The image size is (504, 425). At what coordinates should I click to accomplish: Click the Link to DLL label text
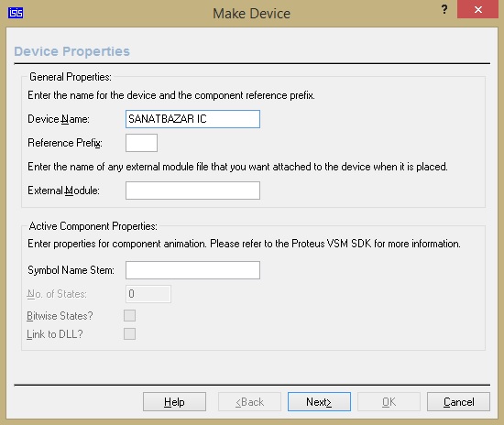[x=55, y=334]
